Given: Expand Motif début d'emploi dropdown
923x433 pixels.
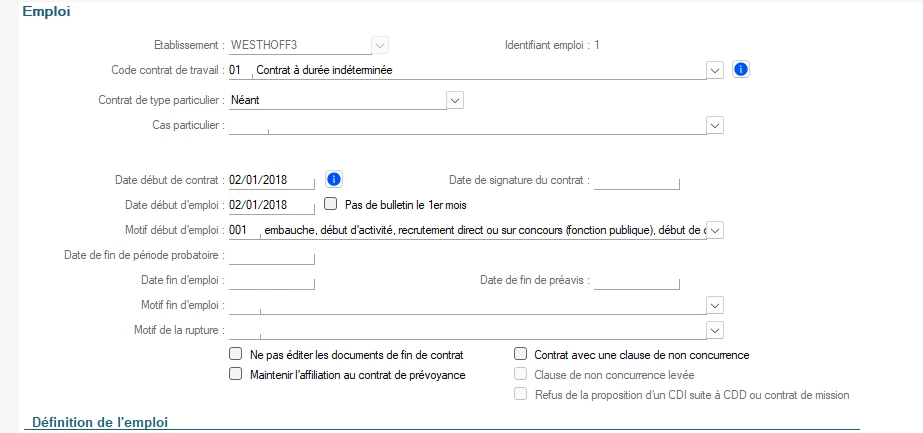Looking at the screenshot, I should (714, 230).
